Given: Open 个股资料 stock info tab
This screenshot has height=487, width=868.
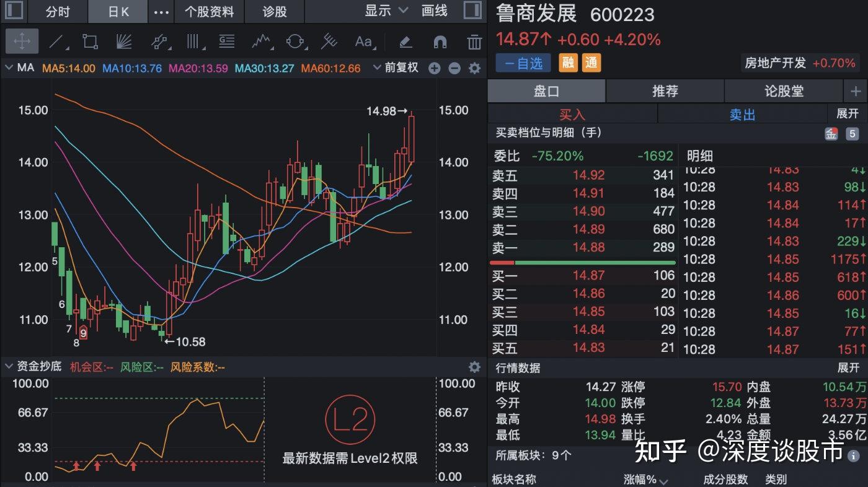Looking at the screenshot, I should click(x=209, y=11).
